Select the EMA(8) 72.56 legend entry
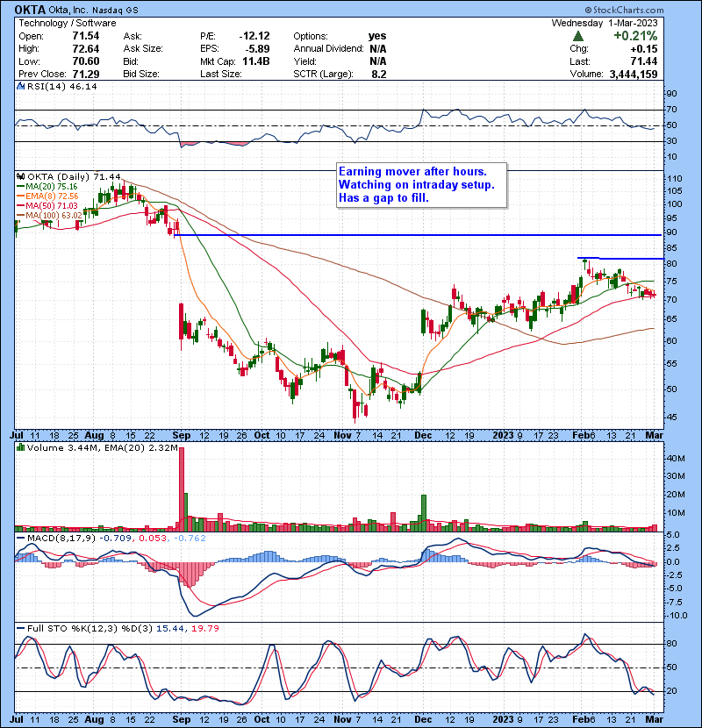Screen dimensions: 702x728 click(48, 196)
